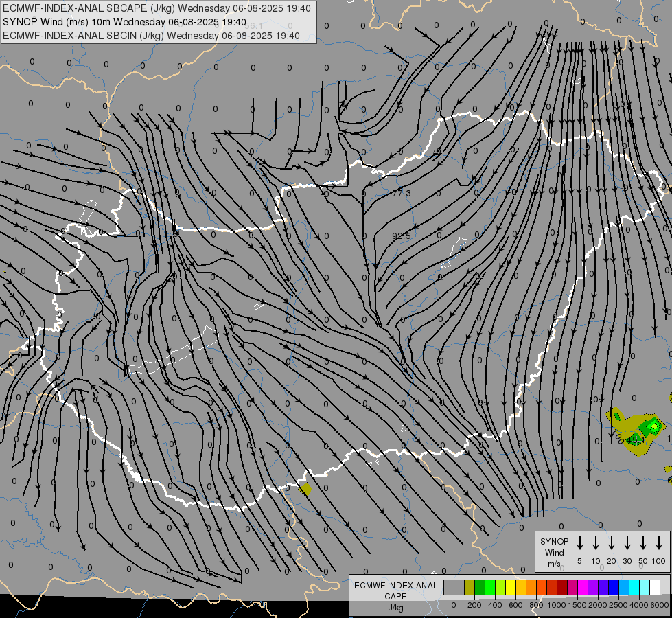Select the dark red CAPE legend swatch
This screenshot has height=618, width=672.
562,587
